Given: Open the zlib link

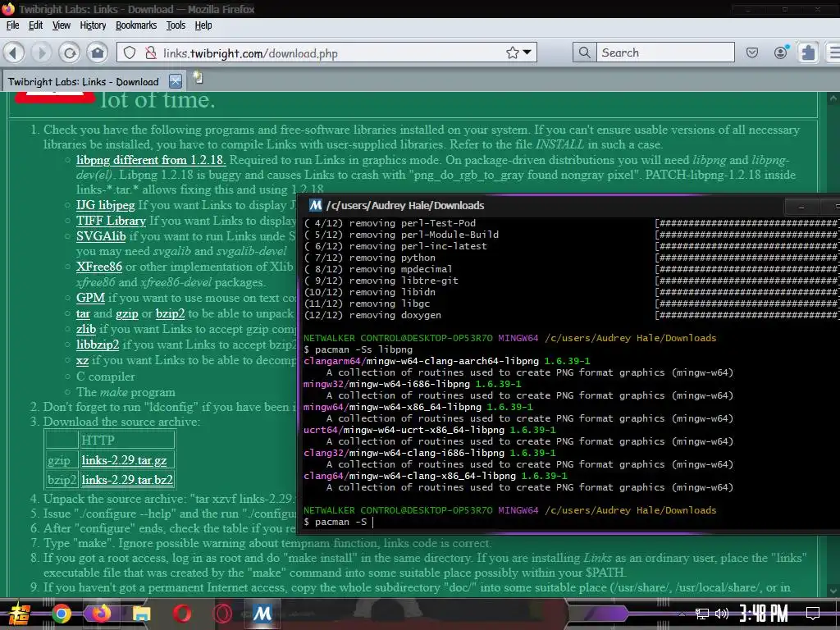Looking at the screenshot, I should tap(85, 329).
